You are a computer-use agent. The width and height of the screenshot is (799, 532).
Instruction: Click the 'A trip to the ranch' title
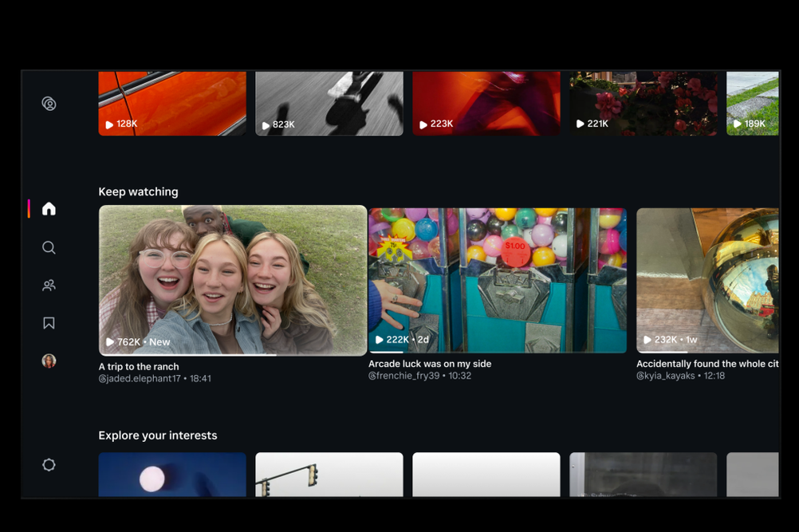pyautogui.click(x=139, y=366)
